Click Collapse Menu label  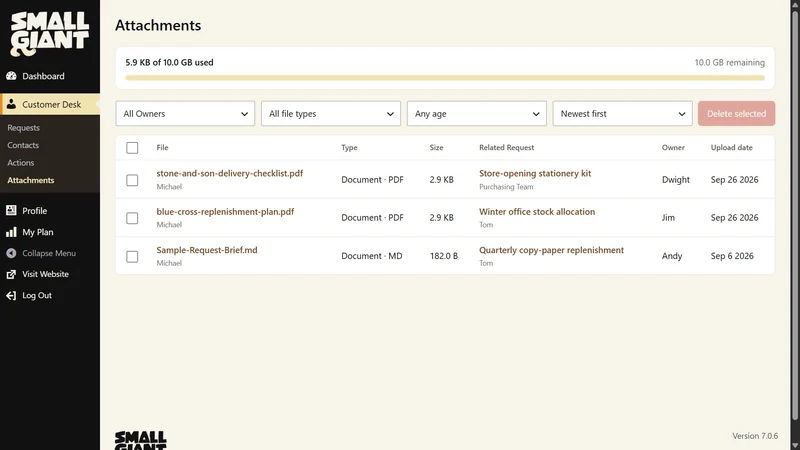pyautogui.click(x=49, y=253)
